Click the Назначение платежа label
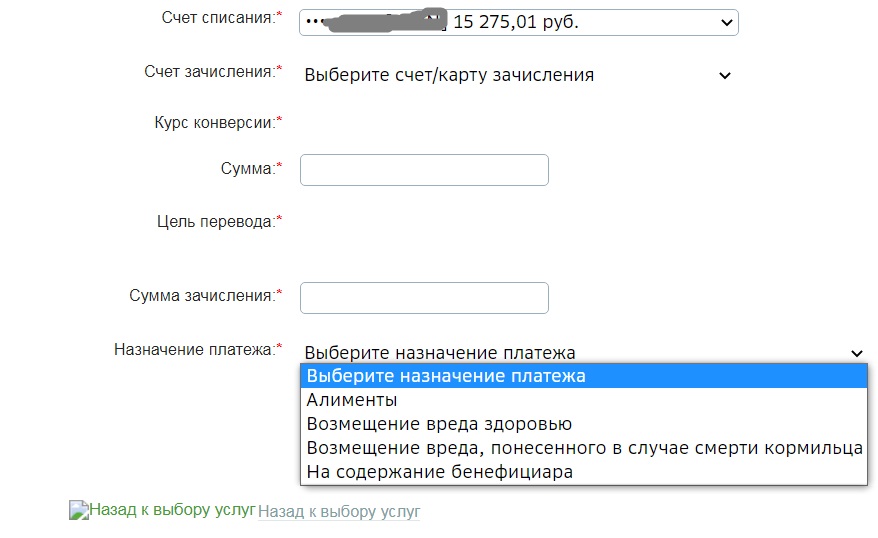Screen dimensions: 878x538 click(194, 350)
